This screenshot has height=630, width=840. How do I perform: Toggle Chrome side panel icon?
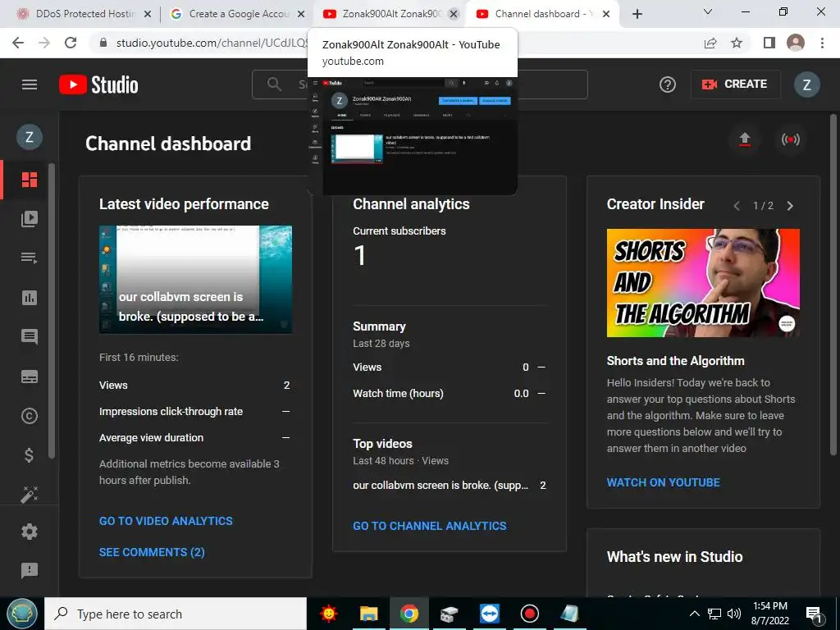[x=769, y=43]
